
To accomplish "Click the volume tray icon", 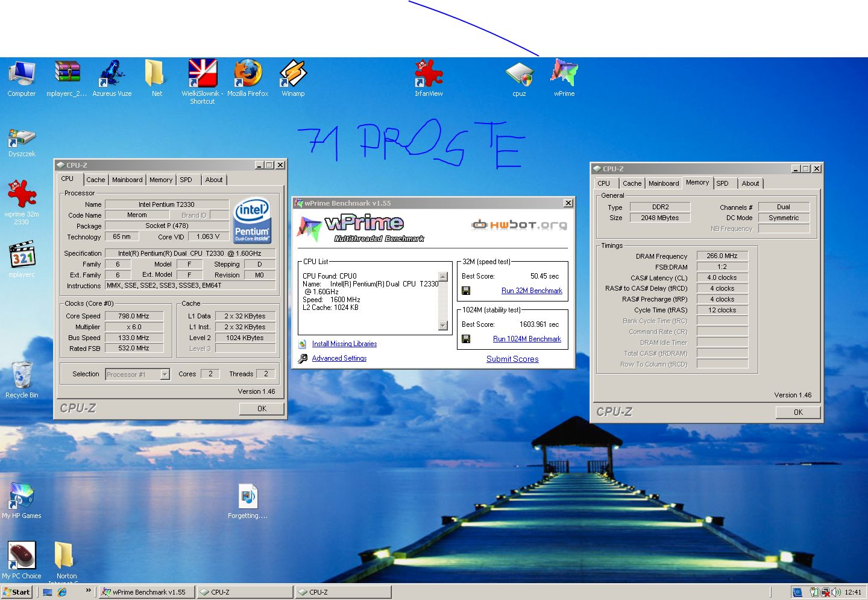I will (x=836, y=592).
